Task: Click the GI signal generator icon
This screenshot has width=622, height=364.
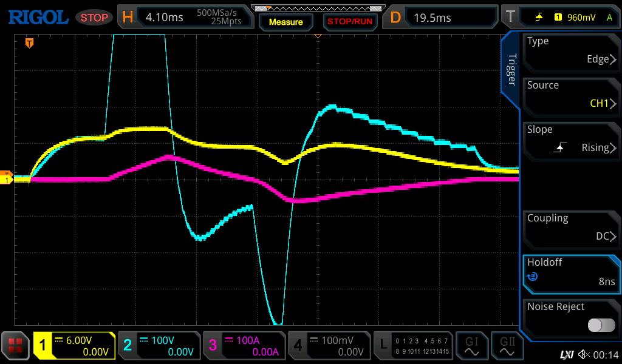Action: (472, 346)
